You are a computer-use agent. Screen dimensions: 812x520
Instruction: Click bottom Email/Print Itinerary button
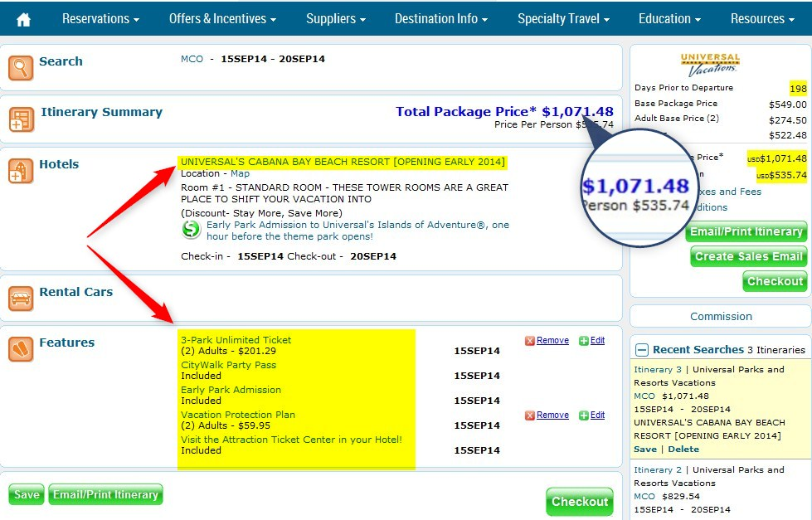tap(105, 494)
